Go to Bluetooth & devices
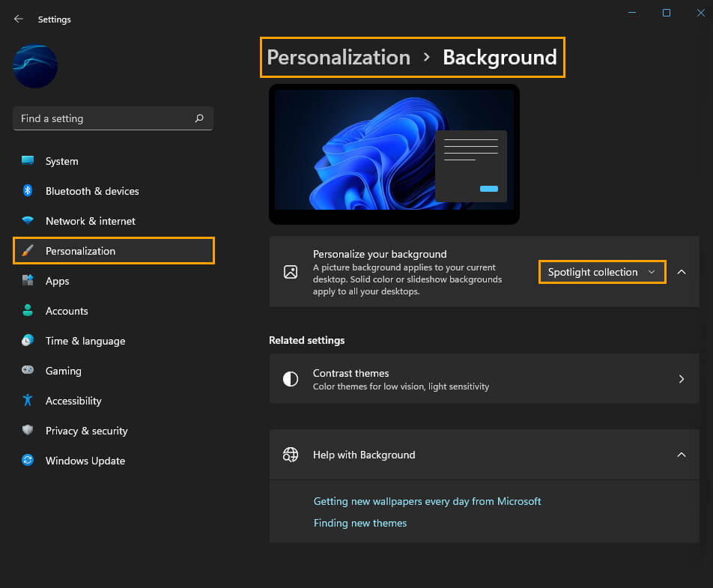Image resolution: width=713 pixels, height=588 pixels. point(113,191)
